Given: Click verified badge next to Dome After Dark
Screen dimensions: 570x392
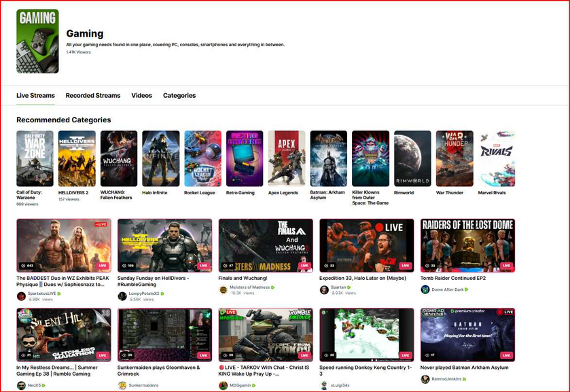Looking at the screenshot, I should (467, 289).
